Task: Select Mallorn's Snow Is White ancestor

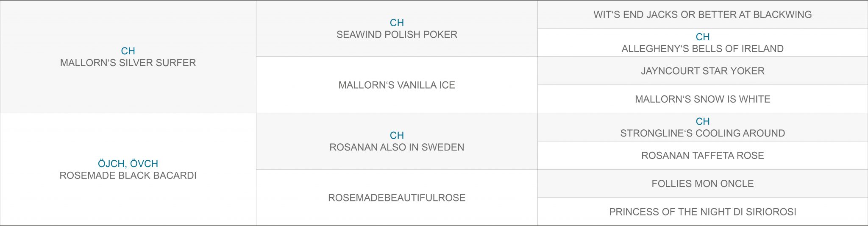Action: click(x=703, y=99)
